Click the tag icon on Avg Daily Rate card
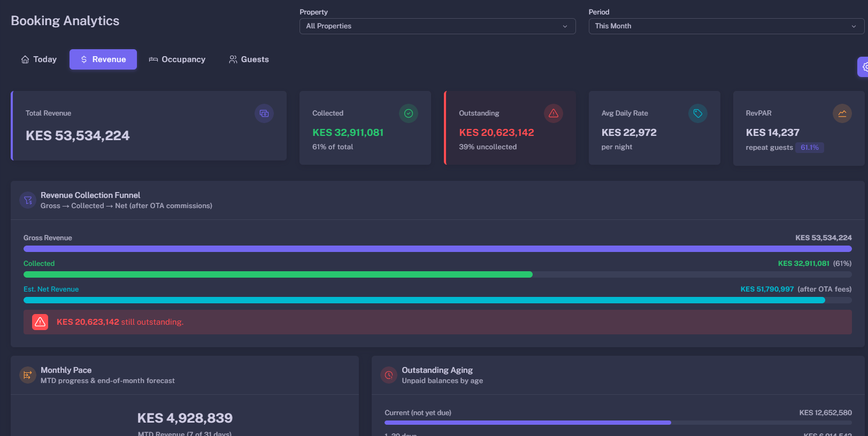Image resolution: width=868 pixels, height=436 pixels. (x=698, y=113)
